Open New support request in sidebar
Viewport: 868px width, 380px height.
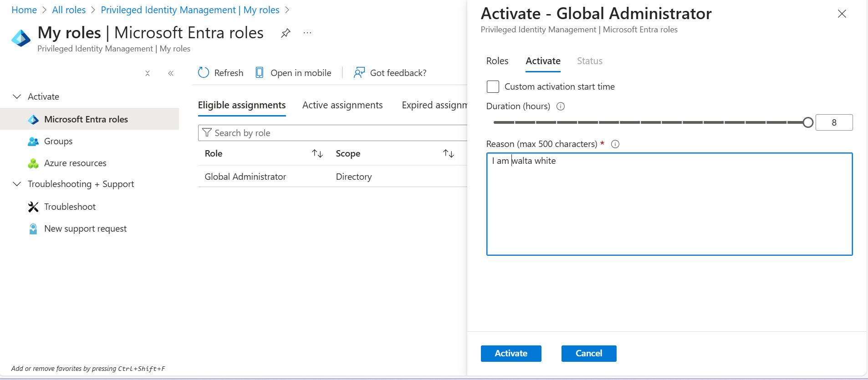click(x=85, y=228)
